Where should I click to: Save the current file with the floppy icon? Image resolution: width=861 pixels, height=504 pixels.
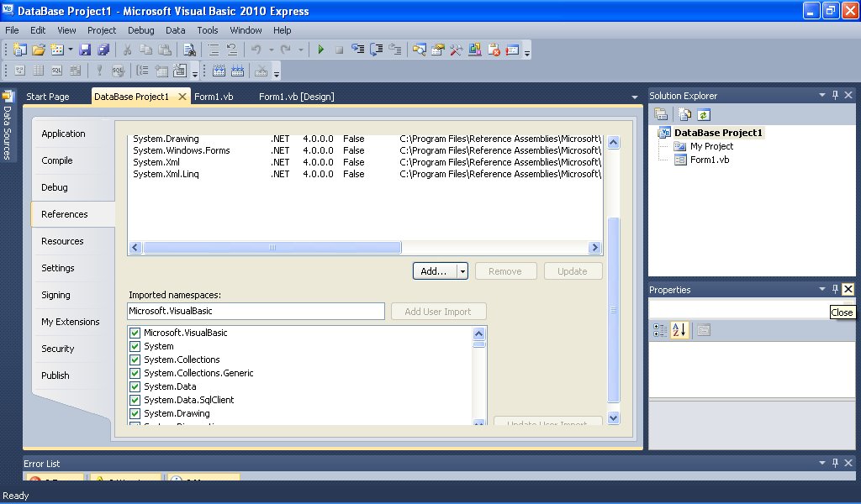tap(85, 50)
